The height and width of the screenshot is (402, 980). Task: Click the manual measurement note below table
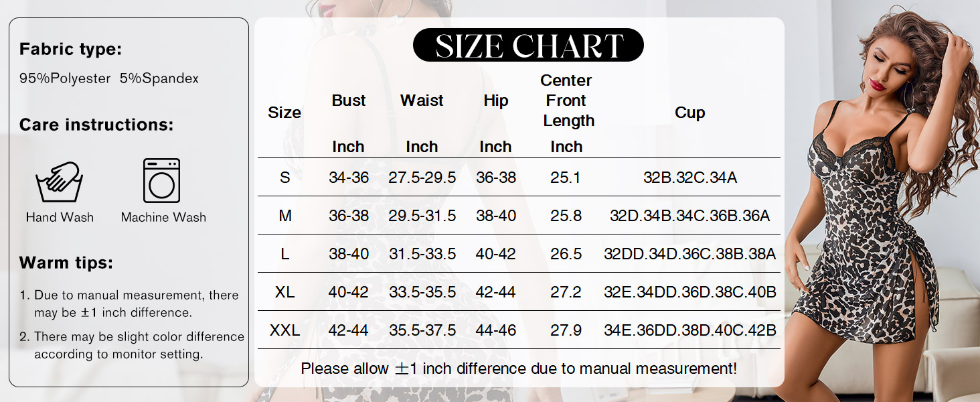tap(519, 368)
